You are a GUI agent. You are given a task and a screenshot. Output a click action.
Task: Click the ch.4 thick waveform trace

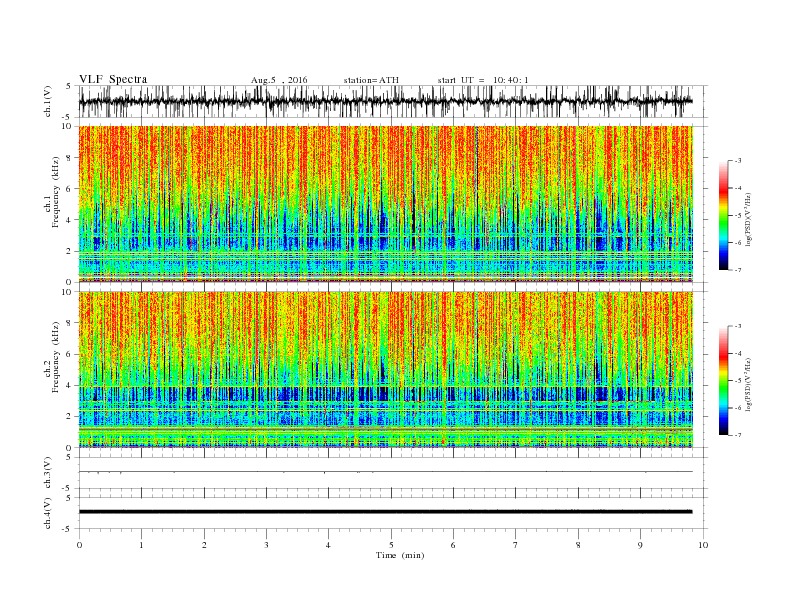point(386,512)
